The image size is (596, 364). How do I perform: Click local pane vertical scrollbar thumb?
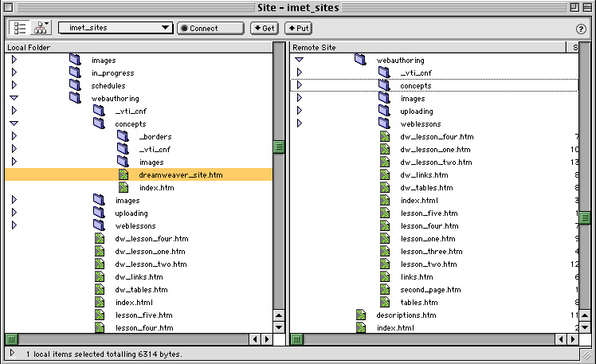(279, 147)
